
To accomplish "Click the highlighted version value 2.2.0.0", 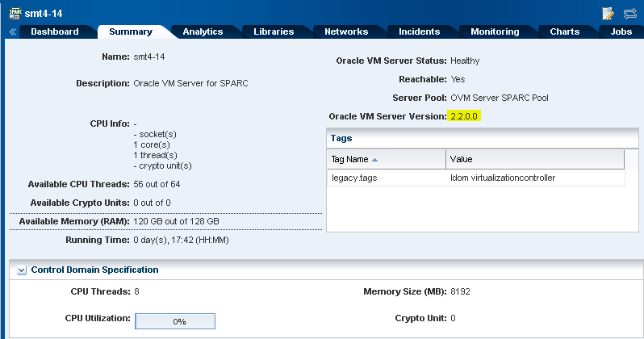I will pyautogui.click(x=464, y=116).
